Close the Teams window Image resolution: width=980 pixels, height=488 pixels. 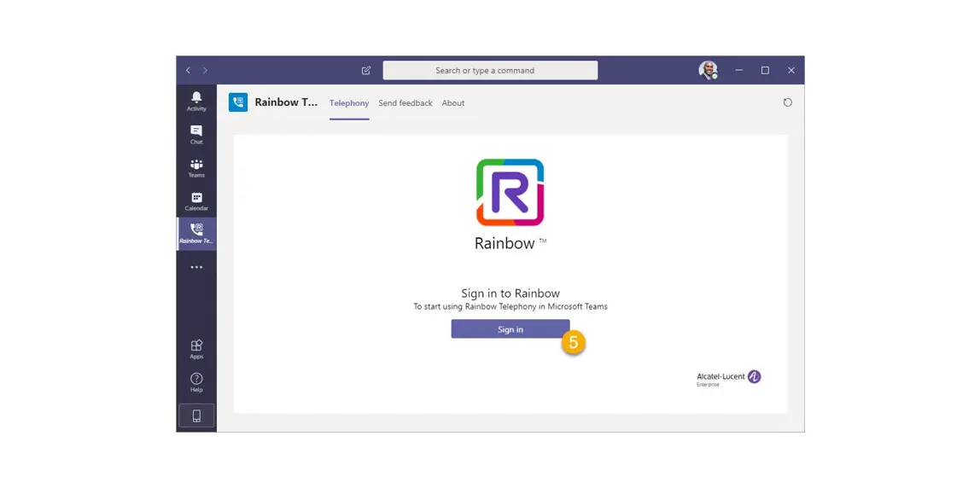791,71
